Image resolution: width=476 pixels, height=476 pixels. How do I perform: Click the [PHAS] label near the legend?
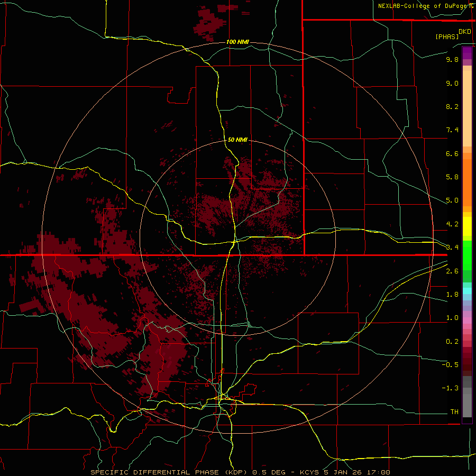[447, 36]
